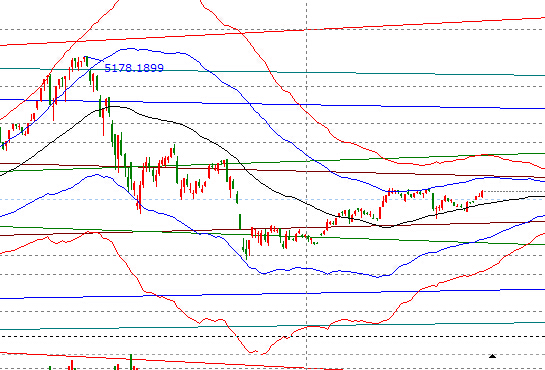Image resolution: width=545 pixels, height=370 pixels.
Task: Select the short grey dotted line beside last candle
Action: [x=514, y=191]
